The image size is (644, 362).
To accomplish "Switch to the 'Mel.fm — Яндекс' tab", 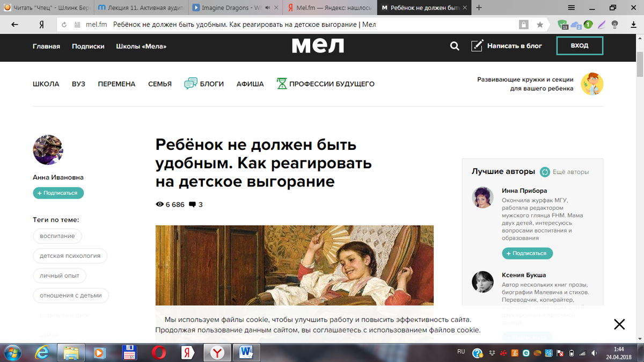I will coord(330,8).
